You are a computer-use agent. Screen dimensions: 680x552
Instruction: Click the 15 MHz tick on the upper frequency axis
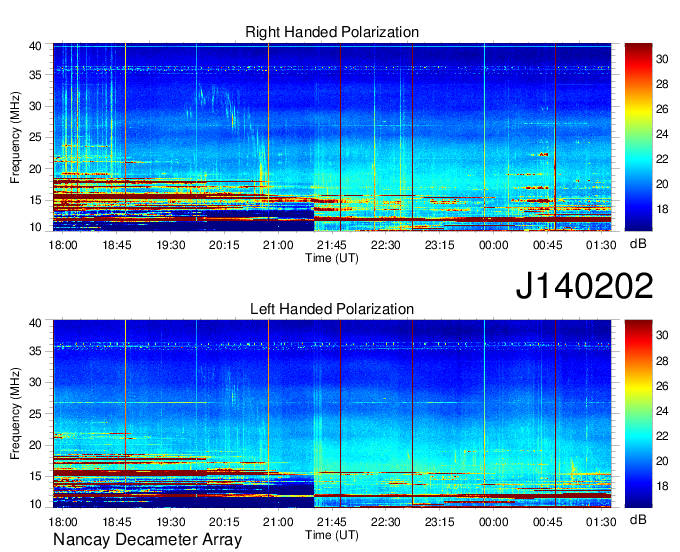point(36,200)
